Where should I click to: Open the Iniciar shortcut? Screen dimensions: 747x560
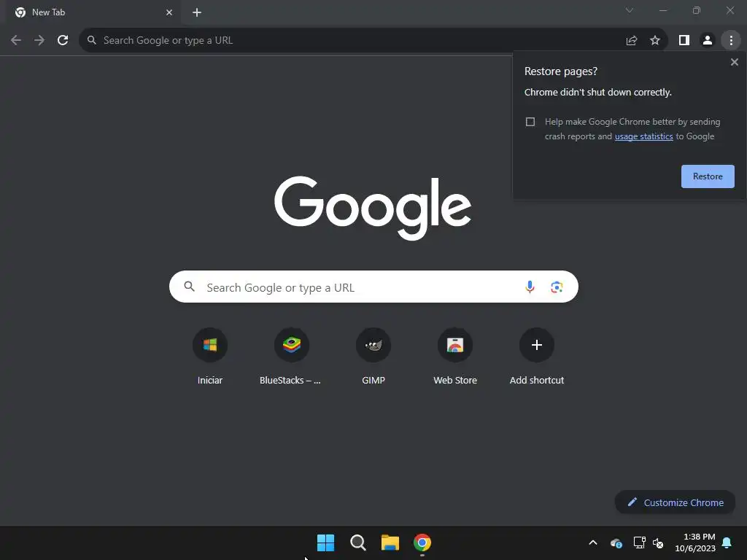point(210,357)
